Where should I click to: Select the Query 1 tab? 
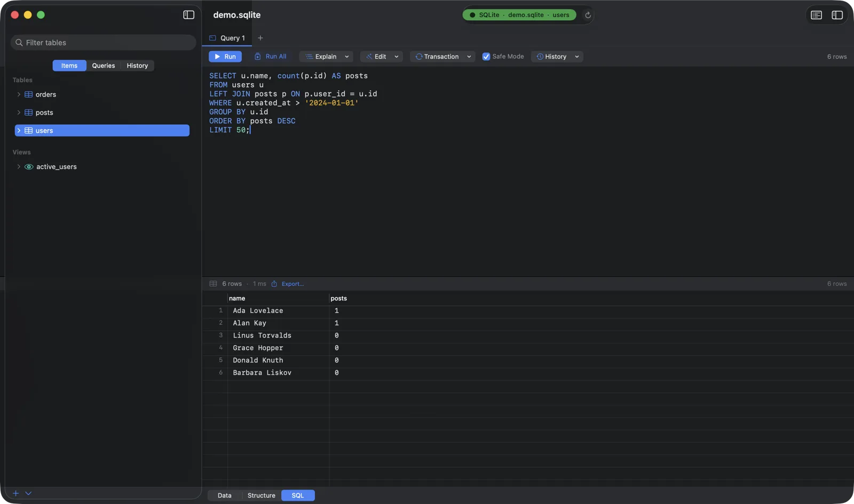point(227,38)
